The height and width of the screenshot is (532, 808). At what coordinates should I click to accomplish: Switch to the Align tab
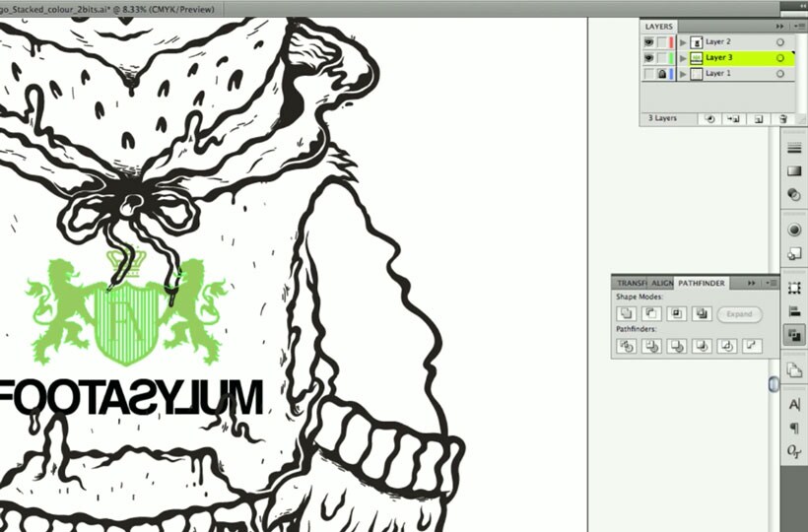pyautogui.click(x=662, y=283)
